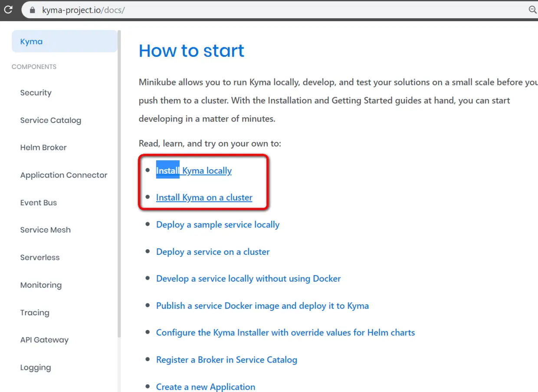Open Deploy a sample service locally link
Viewport: 538px width, 392px height.
tap(218, 225)
